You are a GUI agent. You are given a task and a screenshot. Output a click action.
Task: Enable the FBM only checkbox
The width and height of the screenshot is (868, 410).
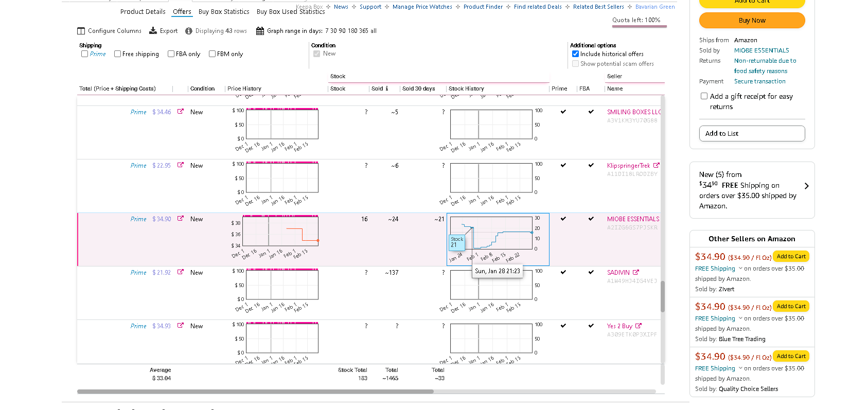212,54
